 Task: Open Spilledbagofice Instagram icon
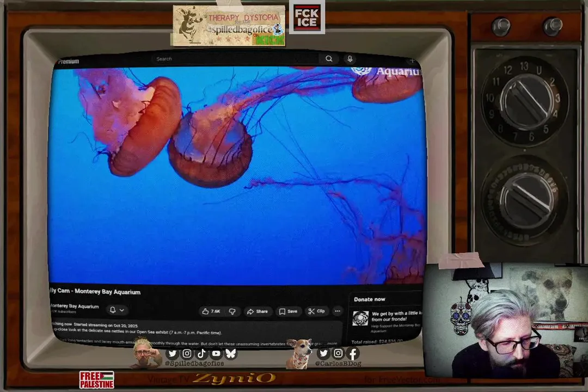[x=187, y=353]
